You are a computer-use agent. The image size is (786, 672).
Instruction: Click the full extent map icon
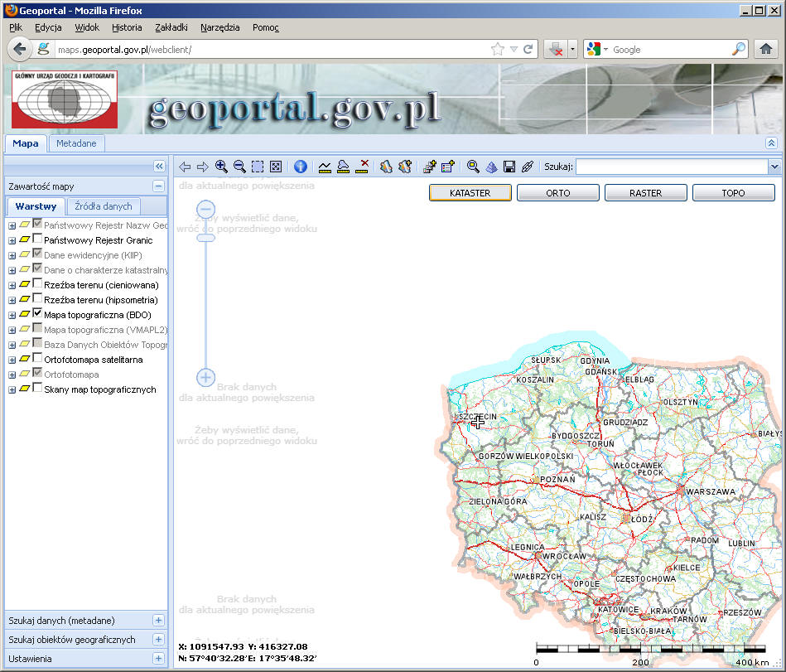click(x=276, y=167)
